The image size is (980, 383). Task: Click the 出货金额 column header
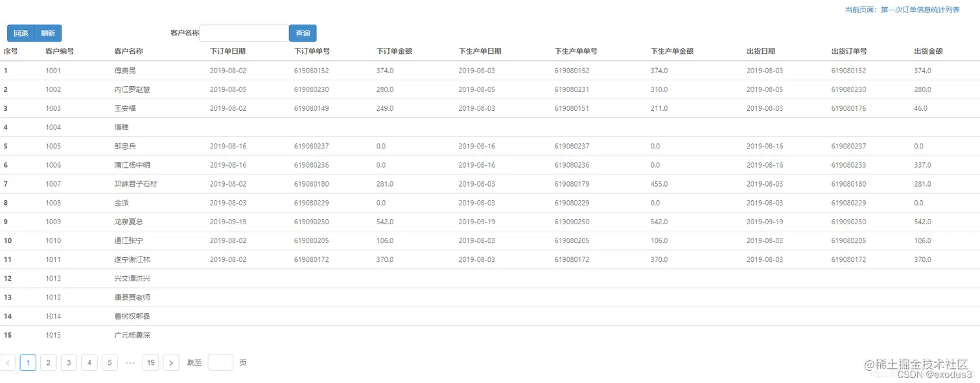pyautogui.click(x=928, y=51)
